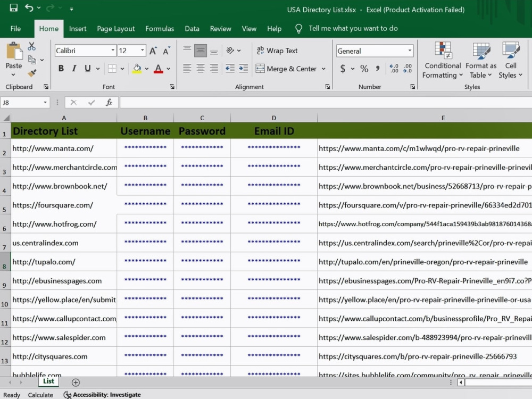Open Font dialog launcher icon
The height and width of the screenshot is (399, 532).
[172, 87]
